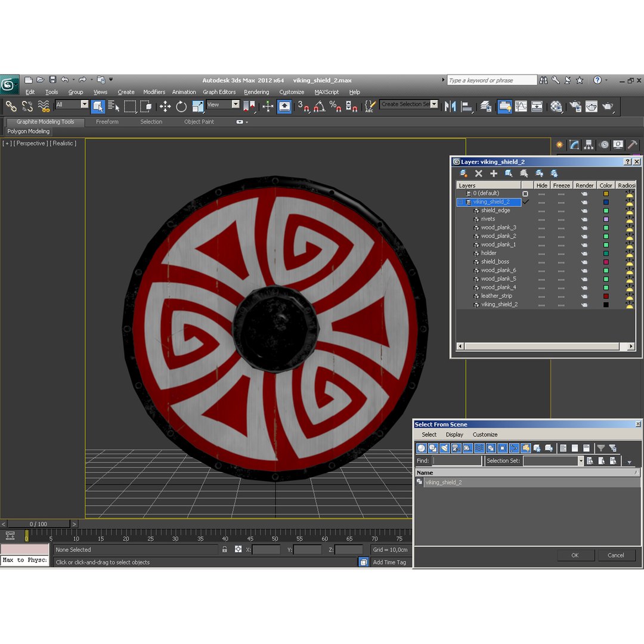Toggle Display Bone Objects filter in Select From Scene
644x644 pixels.
point(514,448)
